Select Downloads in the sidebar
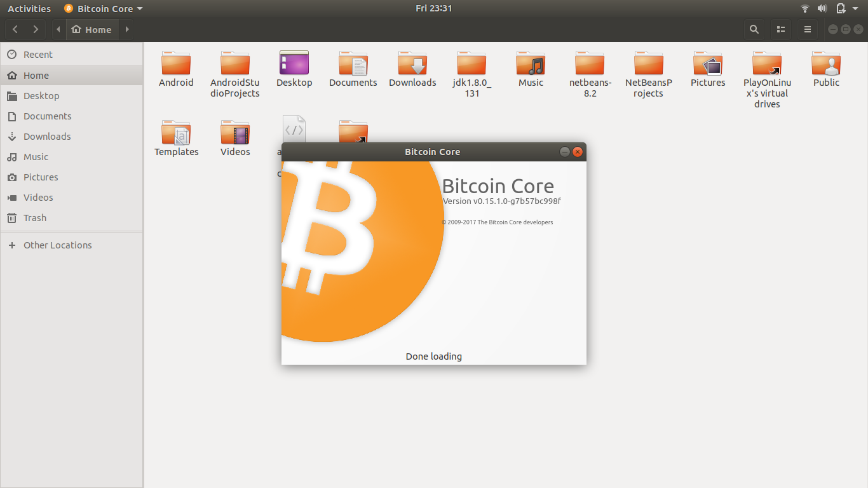This screenshot has width=868, height=488. tap(72, 136)
